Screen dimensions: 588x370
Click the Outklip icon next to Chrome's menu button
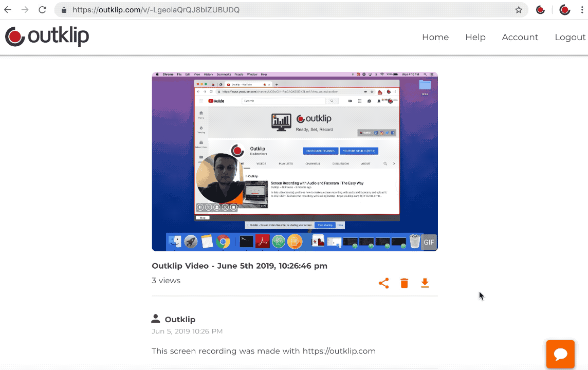pyautogui.click(x=565, y=10)
